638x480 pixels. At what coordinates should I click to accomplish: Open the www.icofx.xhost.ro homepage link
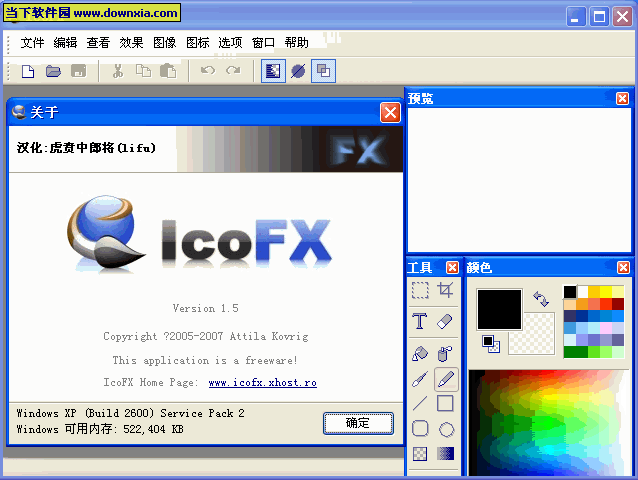pos(262,383)
